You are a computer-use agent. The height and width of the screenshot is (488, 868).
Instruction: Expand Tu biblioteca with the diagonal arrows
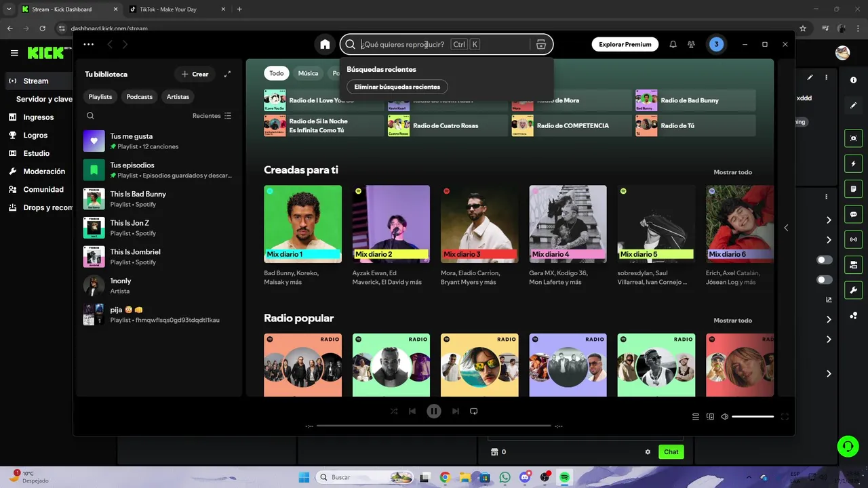click(227, 74)
